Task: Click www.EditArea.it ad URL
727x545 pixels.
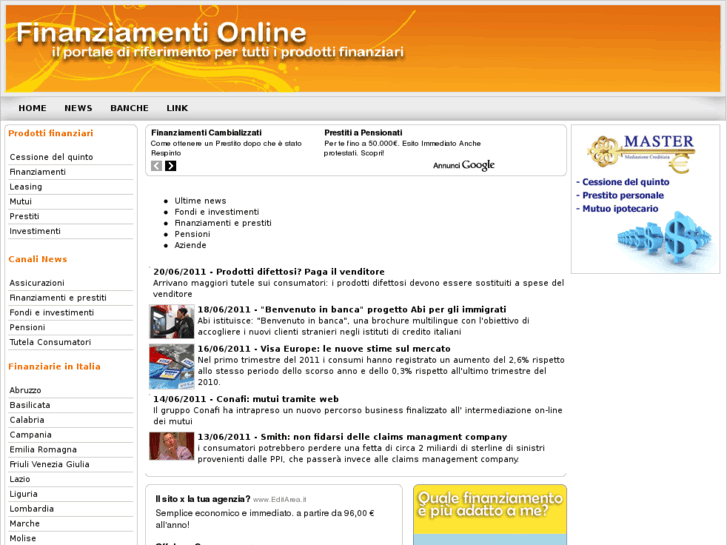Action: [x=280, y=500]
